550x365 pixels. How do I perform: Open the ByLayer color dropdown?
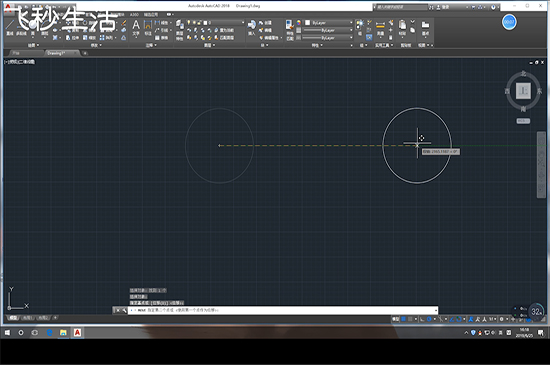pos(328,22)
